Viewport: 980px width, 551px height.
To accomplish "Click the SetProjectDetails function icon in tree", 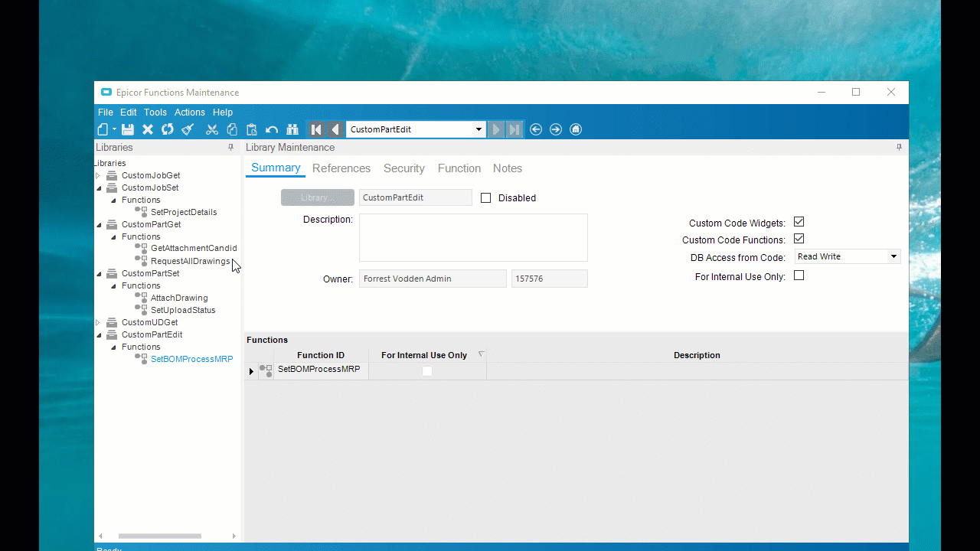I will click(x=141, y=212).
